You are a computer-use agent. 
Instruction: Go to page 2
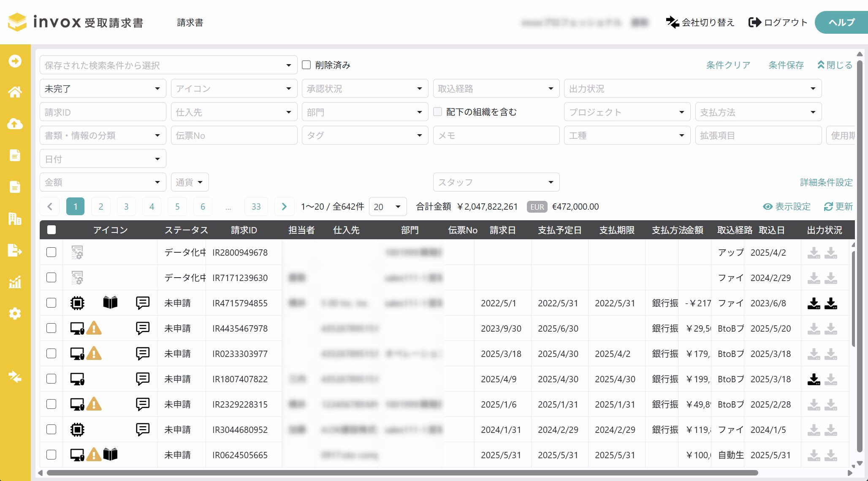click(101, 206)
